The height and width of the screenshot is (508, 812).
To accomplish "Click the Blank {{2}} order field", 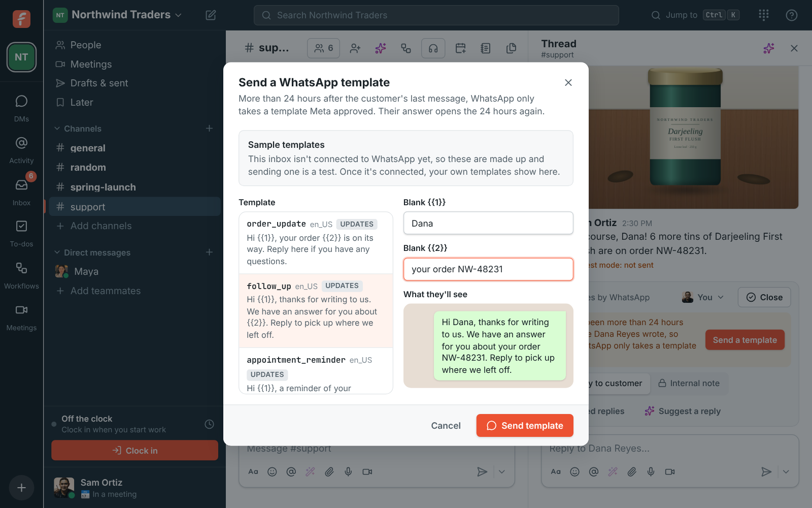I will coord(488,269).
